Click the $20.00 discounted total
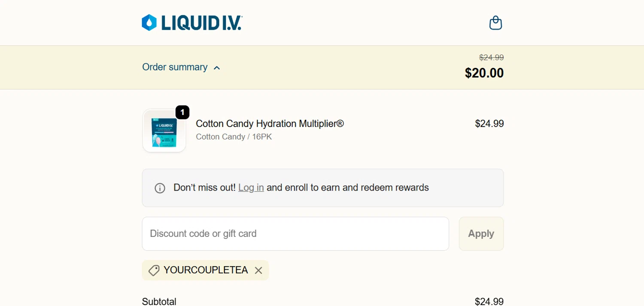The height and width of the screenshot is (306, 644). 484,73
